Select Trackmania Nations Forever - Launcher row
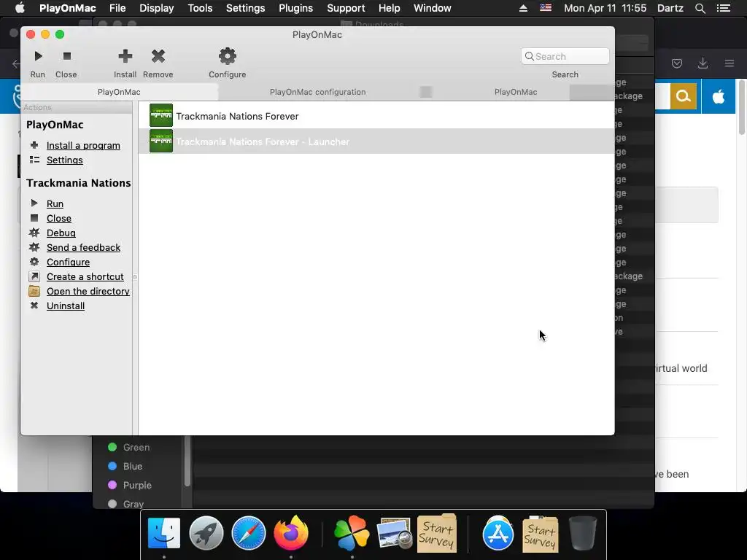Screen dimensions: 747x560 pyautogui.click(x=376, y=141)
